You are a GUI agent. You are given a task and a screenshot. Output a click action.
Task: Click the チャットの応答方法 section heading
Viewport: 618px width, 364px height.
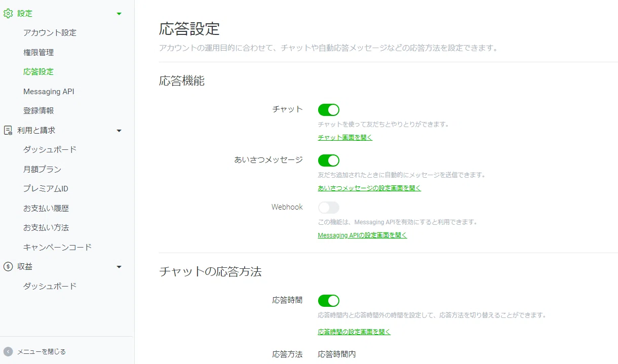210,271
